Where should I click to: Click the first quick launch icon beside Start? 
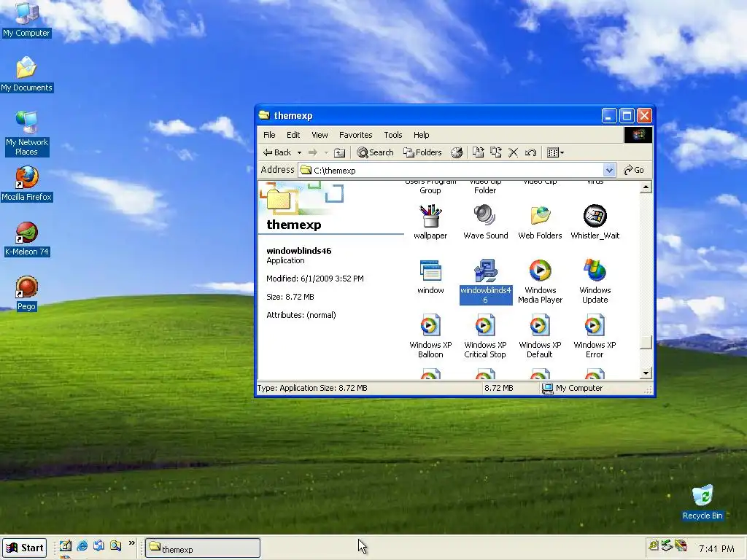[x=65, y=545]
